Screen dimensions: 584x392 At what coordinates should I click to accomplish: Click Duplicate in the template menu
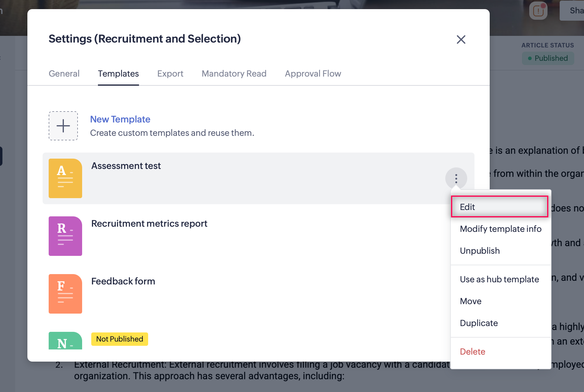pyautogui.click(x=479, y=323)
